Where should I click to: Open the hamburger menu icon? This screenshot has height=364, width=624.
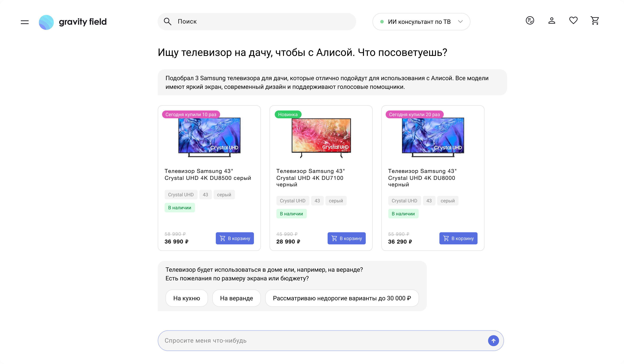point(24,22)
